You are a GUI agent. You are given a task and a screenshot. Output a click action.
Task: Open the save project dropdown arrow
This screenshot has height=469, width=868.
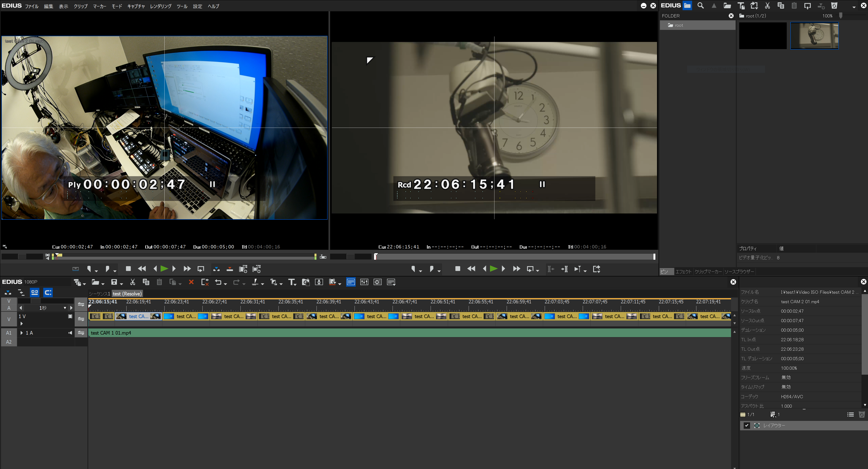(122, 283)
